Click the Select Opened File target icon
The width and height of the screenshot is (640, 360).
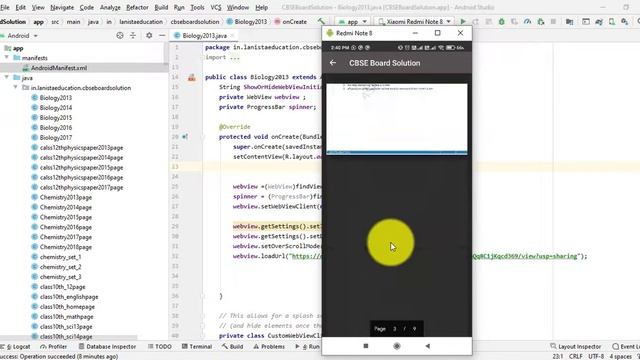(120, 36)
